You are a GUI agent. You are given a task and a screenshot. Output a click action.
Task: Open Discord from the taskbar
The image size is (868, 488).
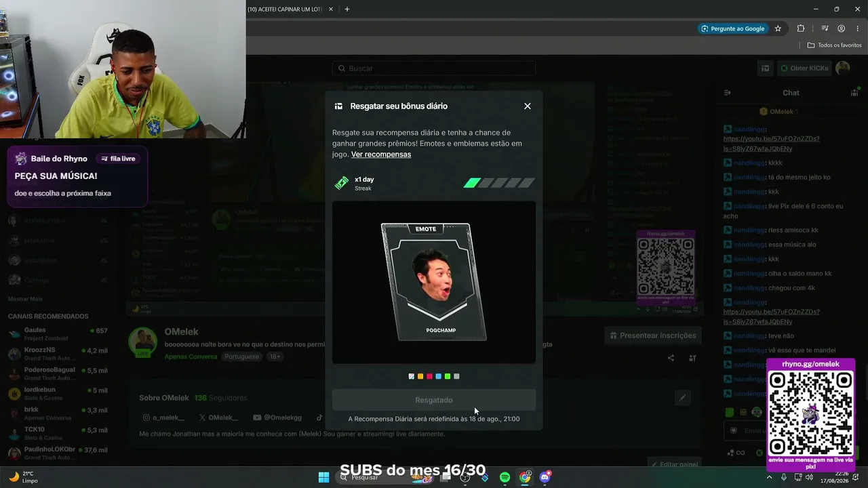545,477
